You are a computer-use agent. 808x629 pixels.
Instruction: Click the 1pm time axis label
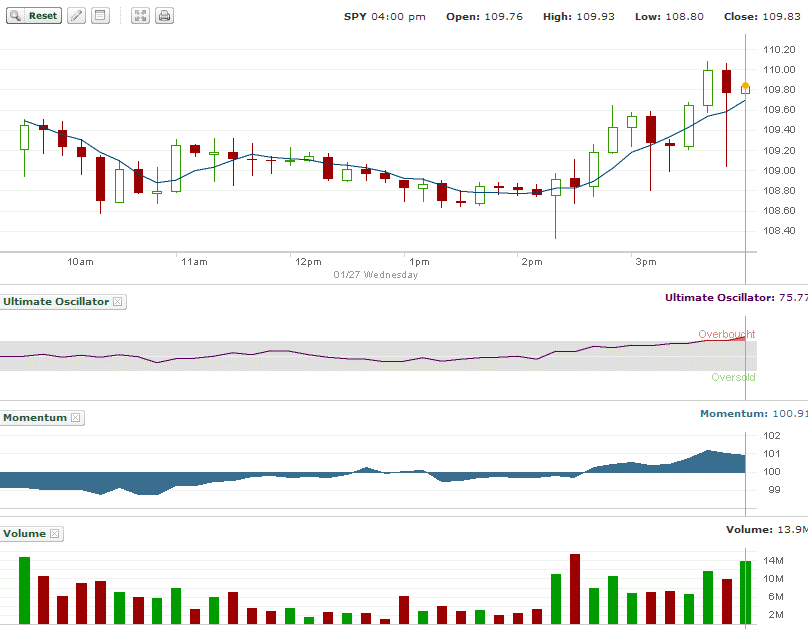[x=419, y=262]
